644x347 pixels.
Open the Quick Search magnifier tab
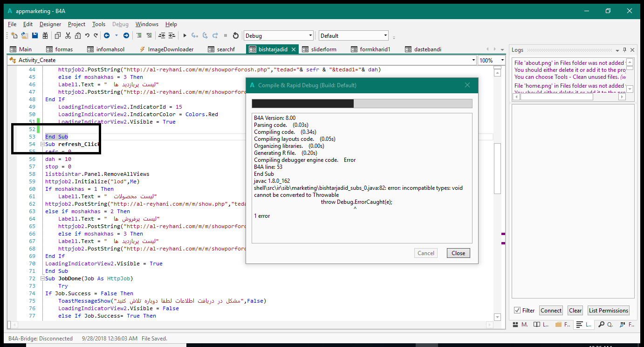click(x=604, y=325)
